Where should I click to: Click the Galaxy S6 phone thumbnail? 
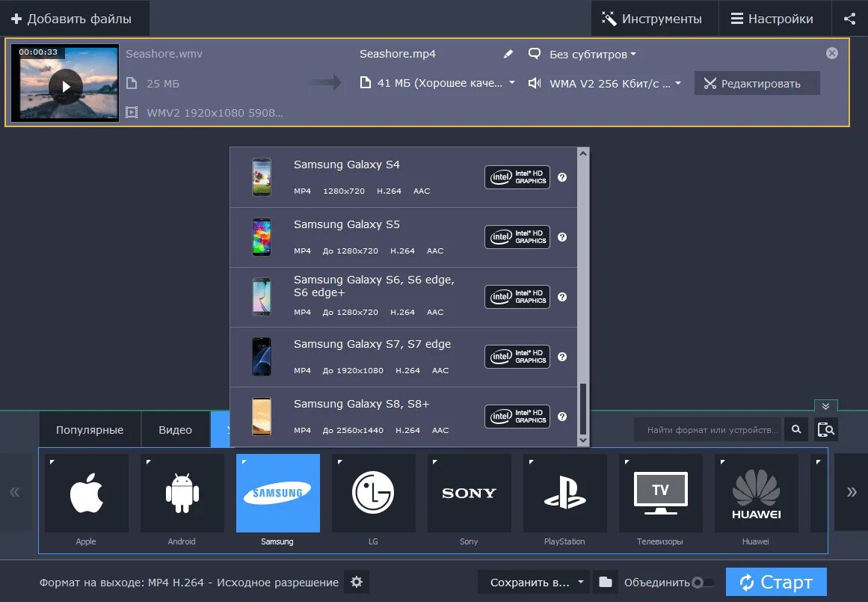tap(261, 297)
